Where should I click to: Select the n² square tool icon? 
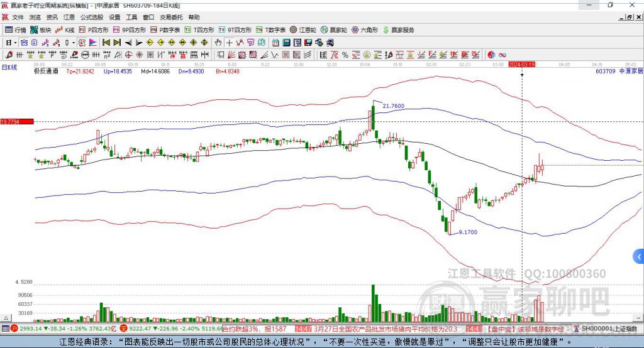point(107,55)
